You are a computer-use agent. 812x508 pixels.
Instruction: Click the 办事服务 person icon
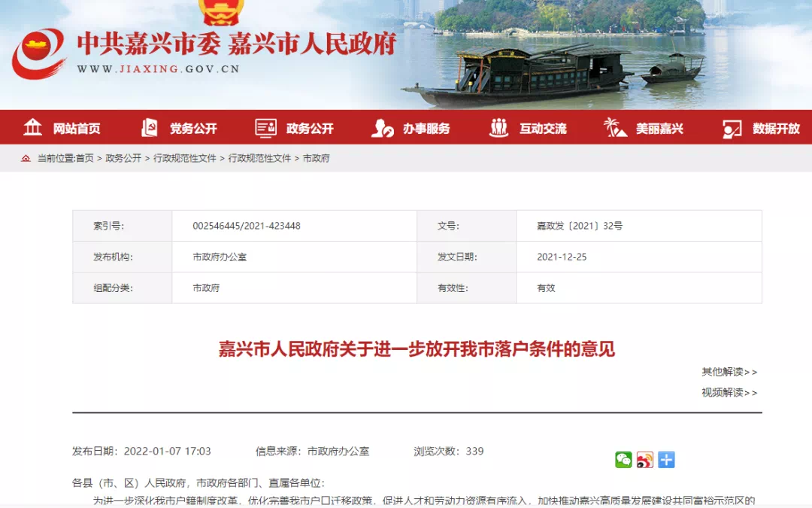[383, 128]
